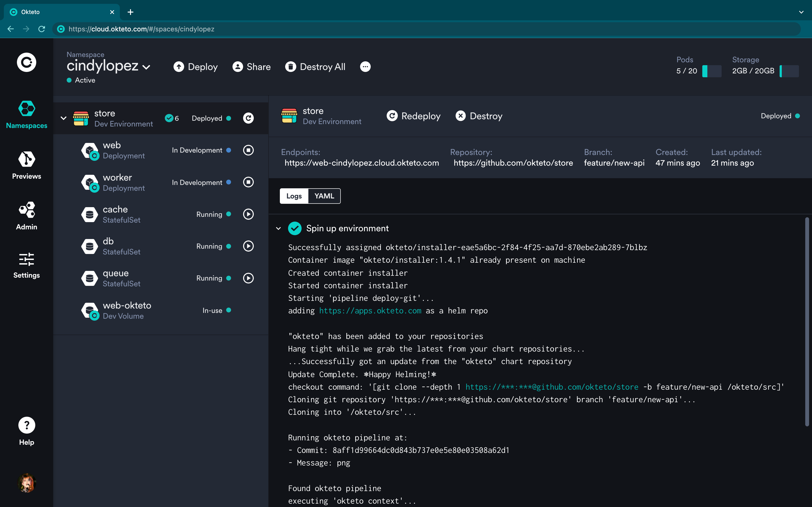Stop development mode on web deployment

click(x=248, y=150)
